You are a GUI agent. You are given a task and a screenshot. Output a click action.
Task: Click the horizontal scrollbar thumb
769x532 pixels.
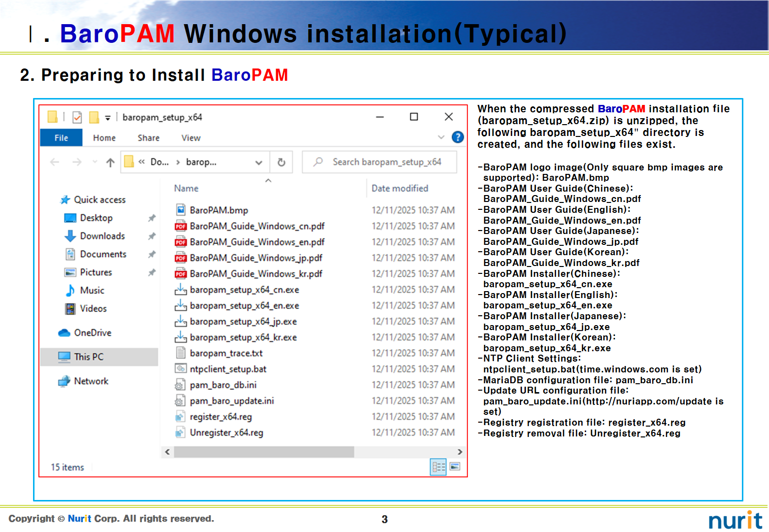click(x=264, y=452)
